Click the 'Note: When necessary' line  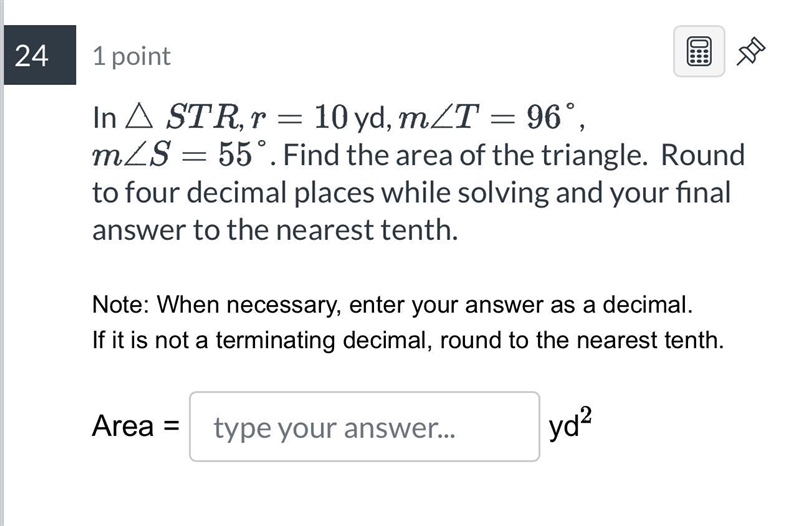click(x=392, y=305)
